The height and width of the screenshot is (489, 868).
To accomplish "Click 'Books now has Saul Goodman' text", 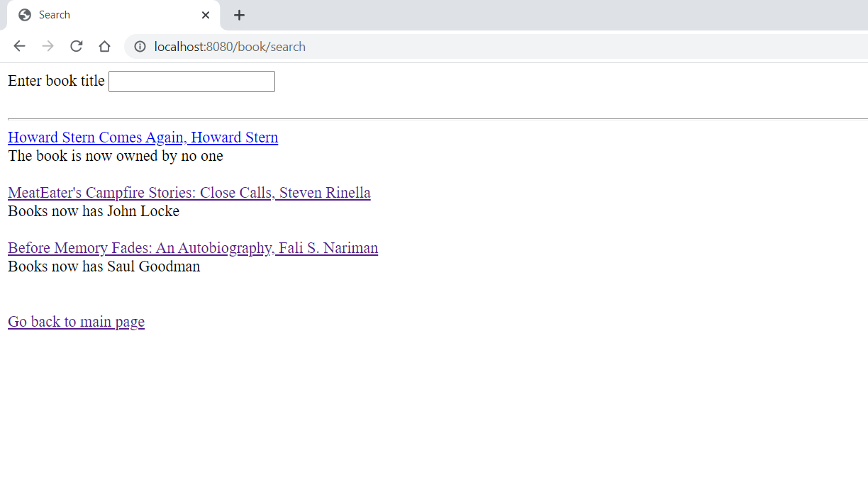I will (104, 266).
